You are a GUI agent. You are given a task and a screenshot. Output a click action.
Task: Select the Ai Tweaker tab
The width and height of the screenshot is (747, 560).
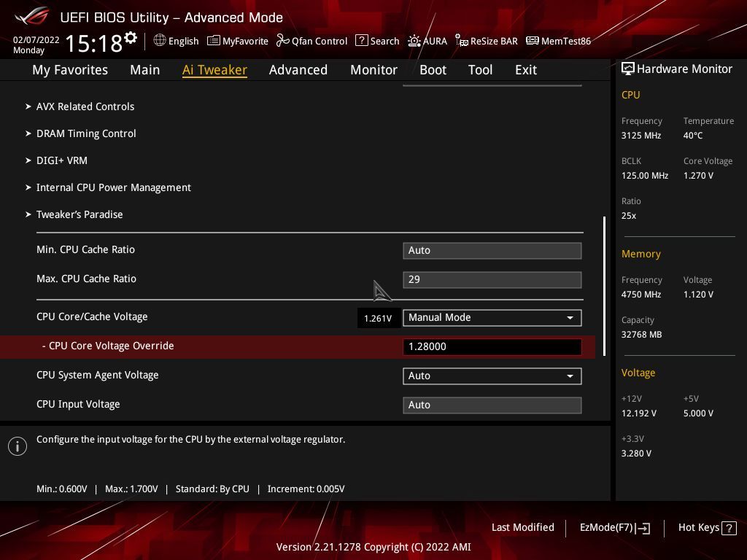(x=214, y=70)
